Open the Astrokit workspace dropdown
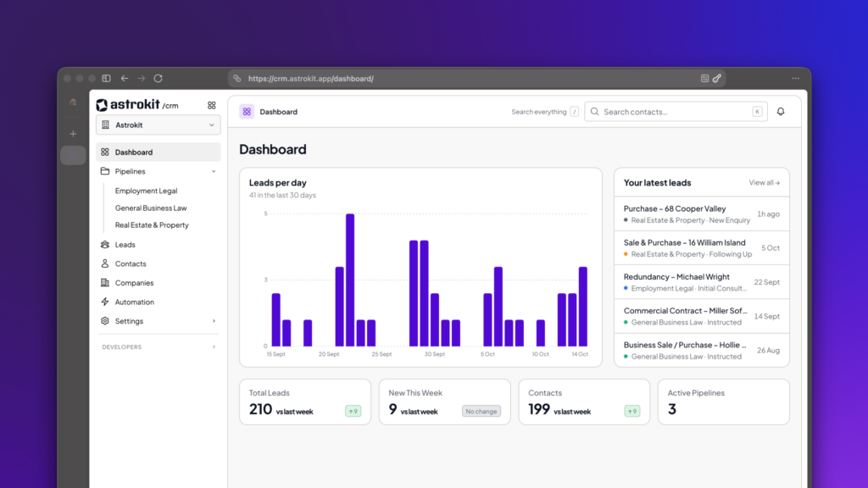Image resolution: width=868 pixels, height=488 pixels. click(159, 125)
